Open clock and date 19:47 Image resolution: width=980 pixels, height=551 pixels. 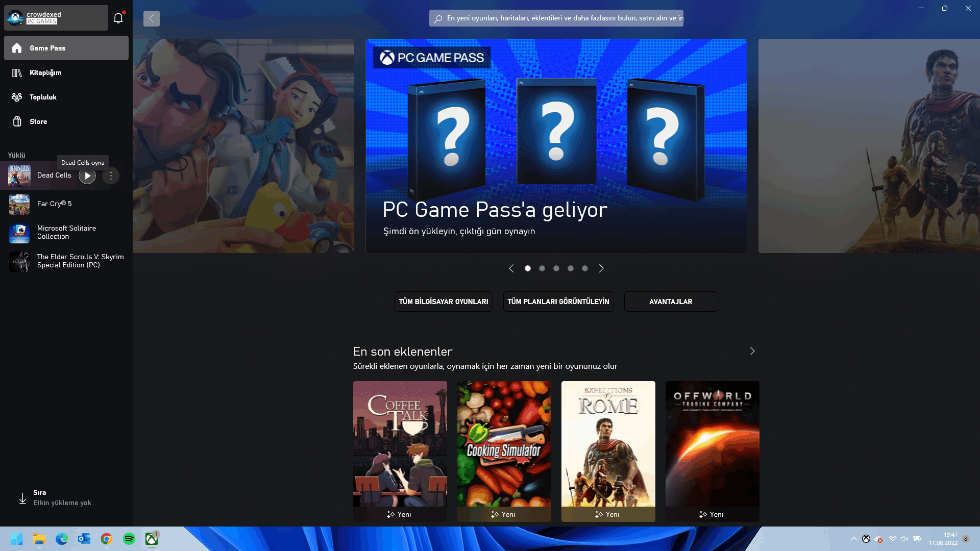click(x=943, y=539)
